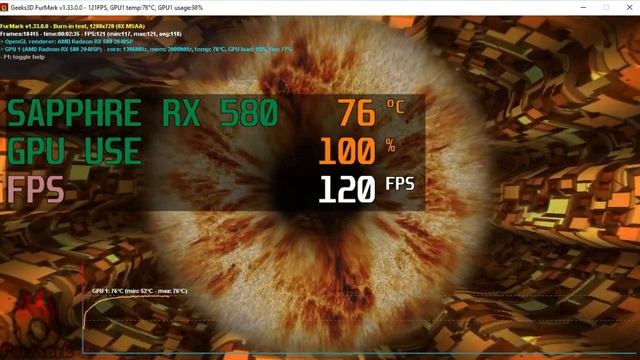640x360 pixels.
Task: Click the large orange '76' temperature value
Action: pyautogui.click(x=356, y=113)
